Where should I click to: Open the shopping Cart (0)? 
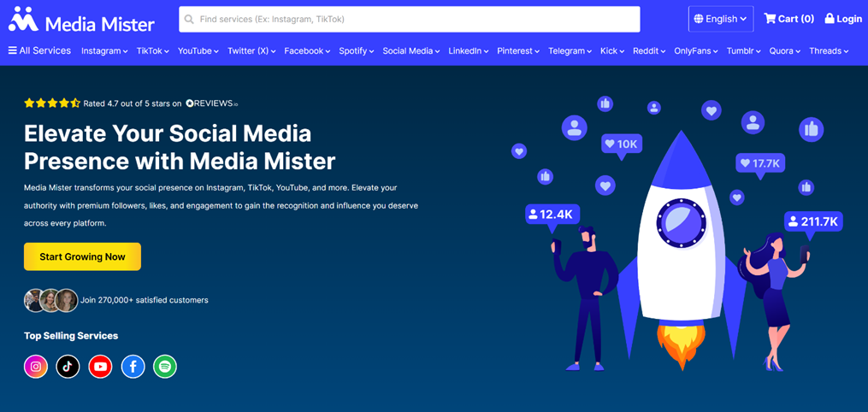coord(788,19)
